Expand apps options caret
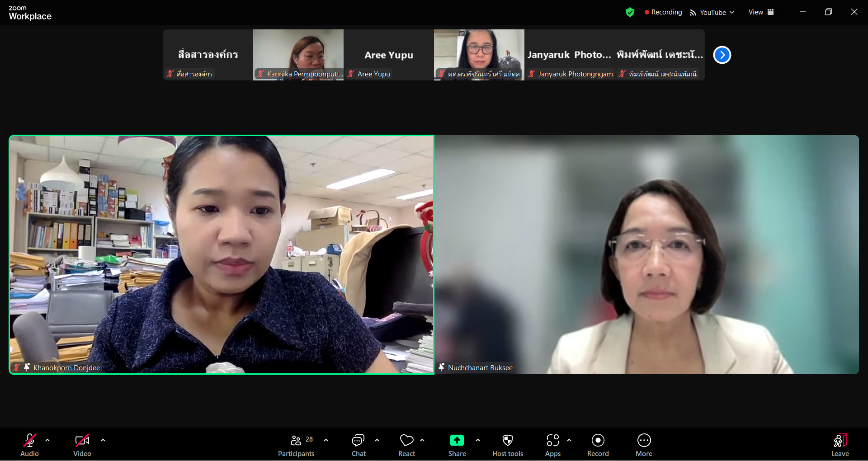The height and width of the screenshot is (461, 868). [x=569, y=440]
